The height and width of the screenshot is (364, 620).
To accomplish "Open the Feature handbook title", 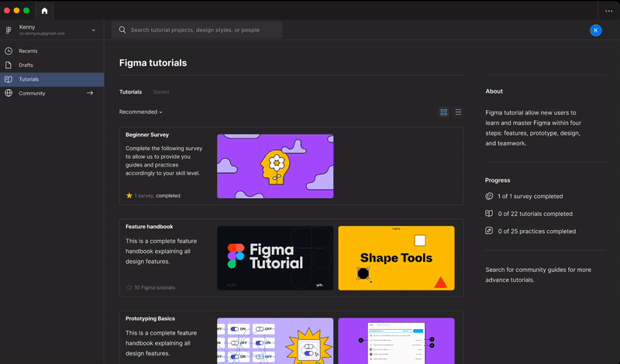I will coord(149,227).
